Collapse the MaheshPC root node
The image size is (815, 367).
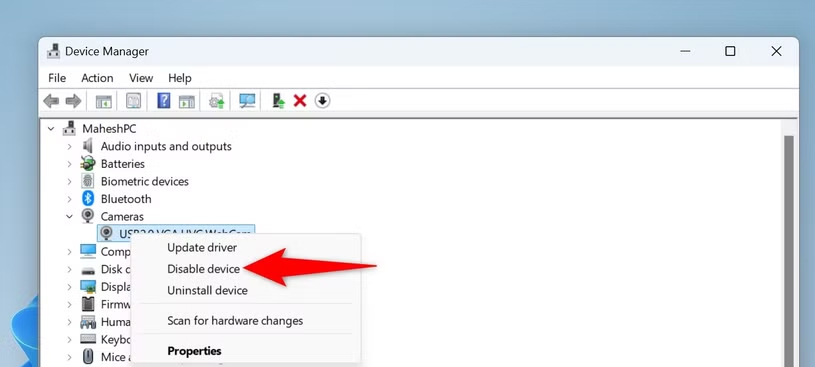[51, 128]
